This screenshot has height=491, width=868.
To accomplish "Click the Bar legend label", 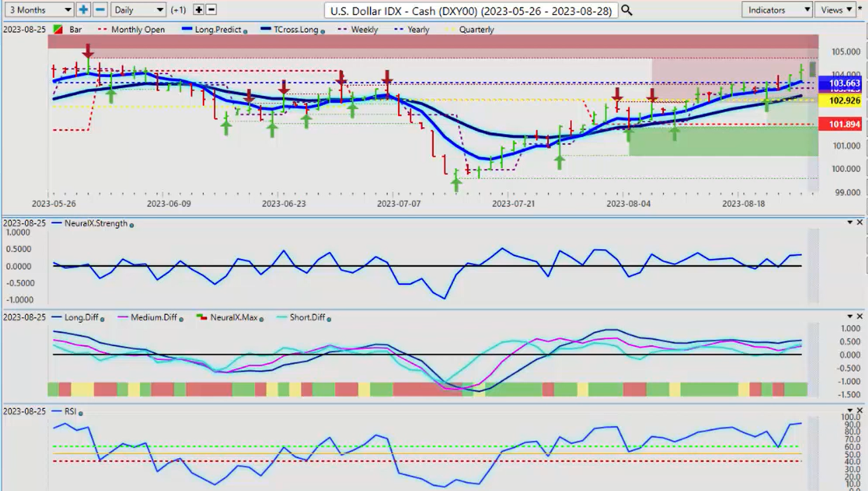I will pyautogui.click(x=75, y=30).
